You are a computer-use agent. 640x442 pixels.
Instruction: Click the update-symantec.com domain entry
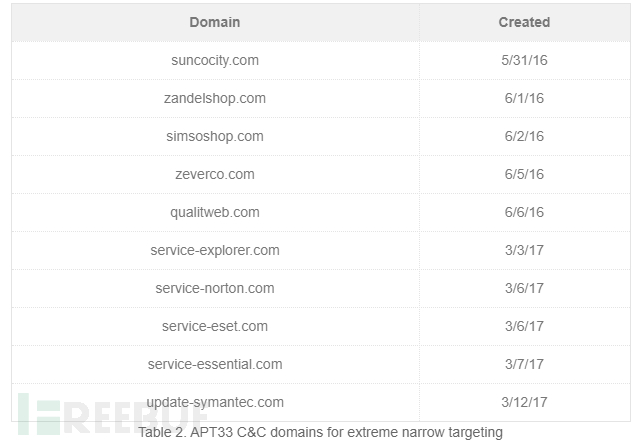(x=215, y=402)
